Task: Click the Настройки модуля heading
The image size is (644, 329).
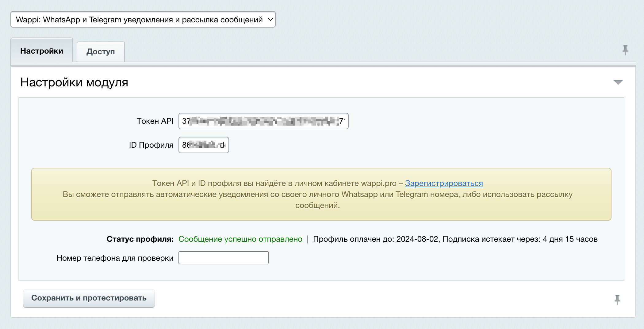Action: 74,82
